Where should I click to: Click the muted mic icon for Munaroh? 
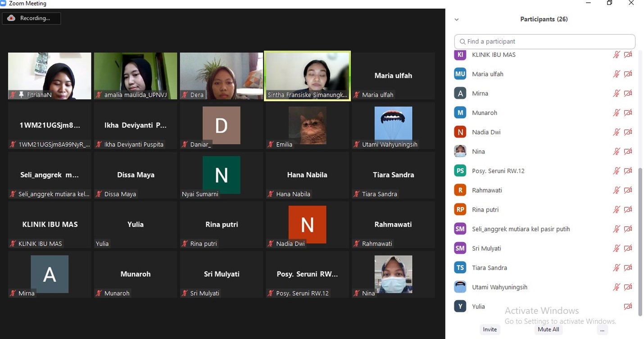point(617,113)
